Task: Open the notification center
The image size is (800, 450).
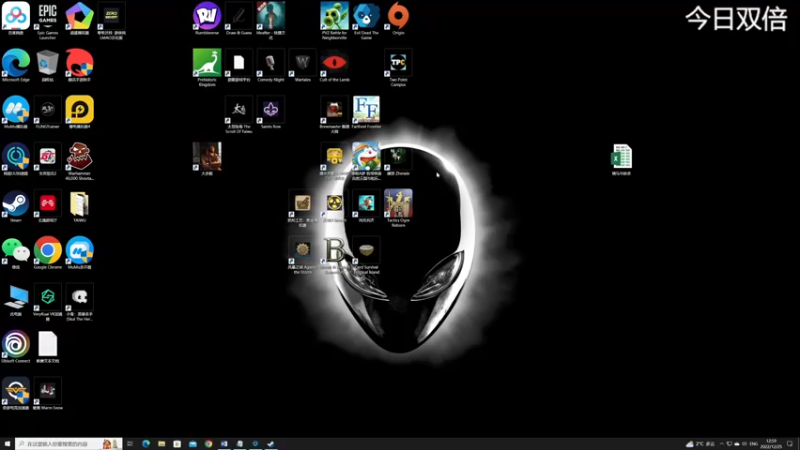Action: click(790, 444)
